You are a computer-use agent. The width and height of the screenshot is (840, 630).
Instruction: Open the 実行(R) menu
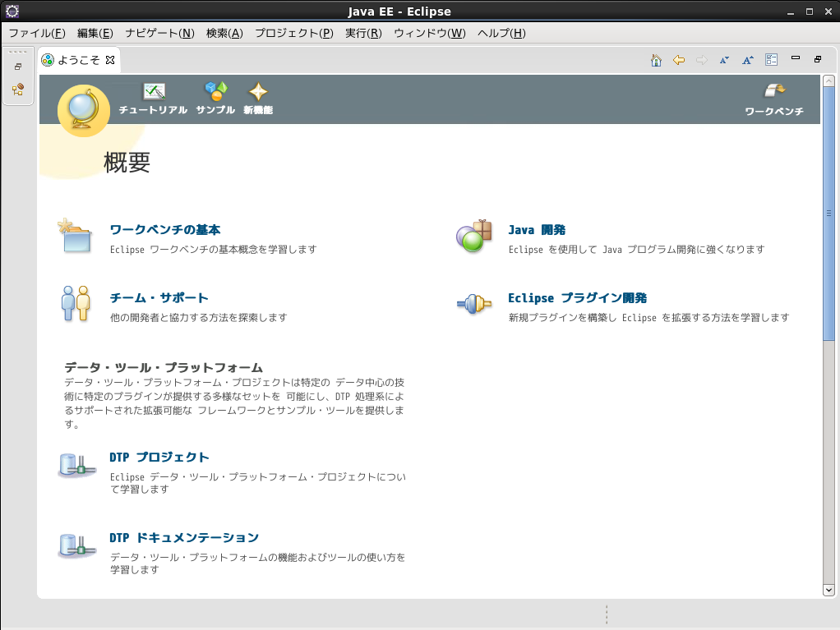(363, 33)
